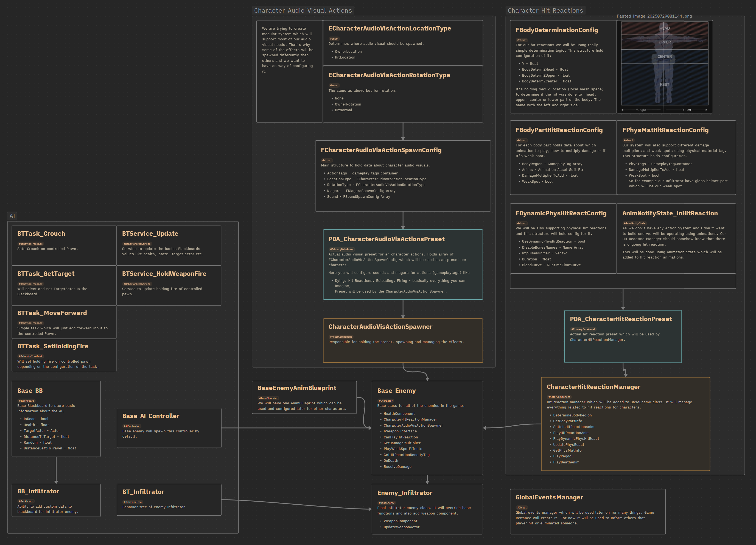Click the #AIController tag in Base AI Controller
The image size is (756, 545).
tap(132, 426)
